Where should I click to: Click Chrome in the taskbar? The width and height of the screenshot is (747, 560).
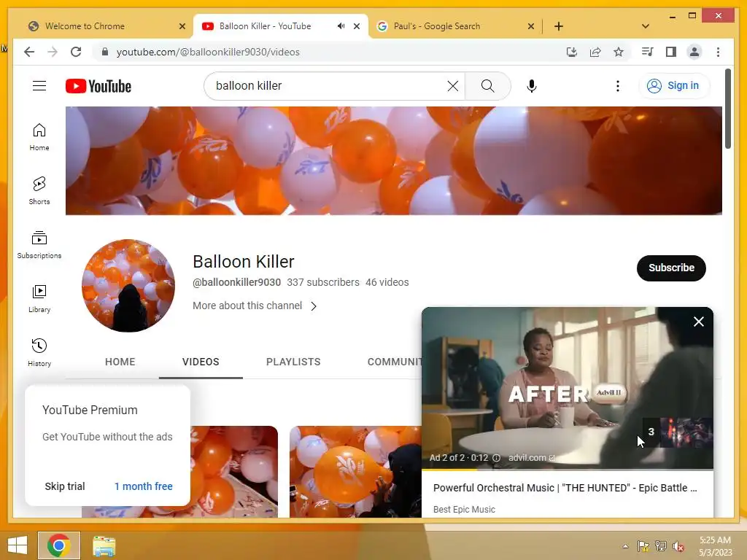pyautogui.click(x=58, y=545)
